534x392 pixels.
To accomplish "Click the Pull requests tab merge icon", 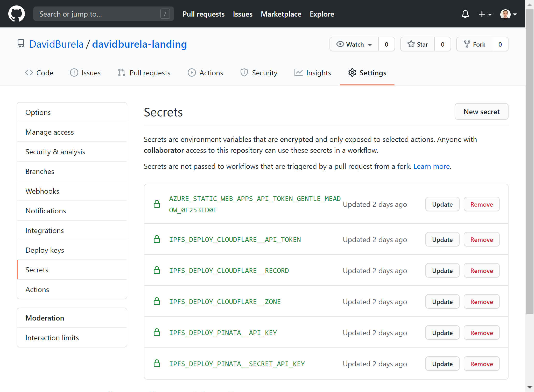I will 121,73.
